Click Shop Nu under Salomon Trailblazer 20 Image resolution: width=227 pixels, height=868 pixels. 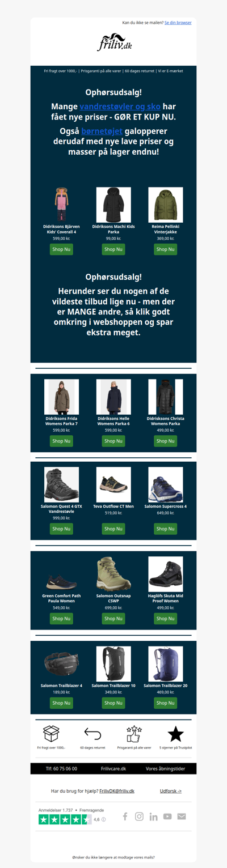pos(166,703)
